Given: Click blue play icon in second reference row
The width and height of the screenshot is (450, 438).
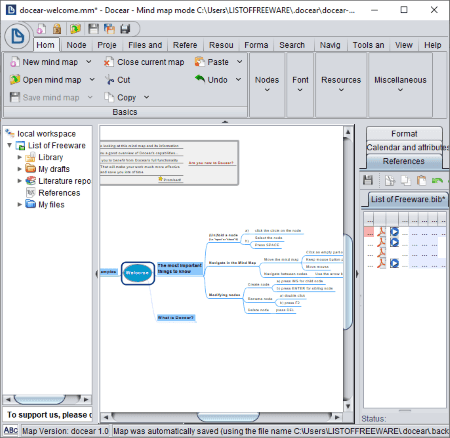Looking at the screenshot, I should [x=394, y=242].
